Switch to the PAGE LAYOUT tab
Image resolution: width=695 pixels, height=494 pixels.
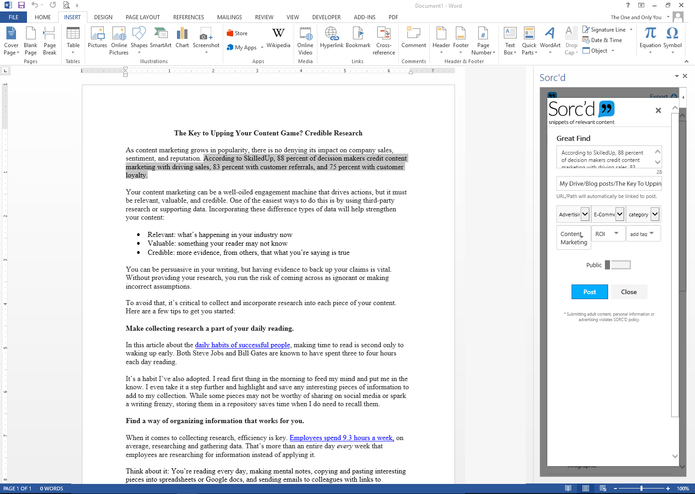pos(143,17)
